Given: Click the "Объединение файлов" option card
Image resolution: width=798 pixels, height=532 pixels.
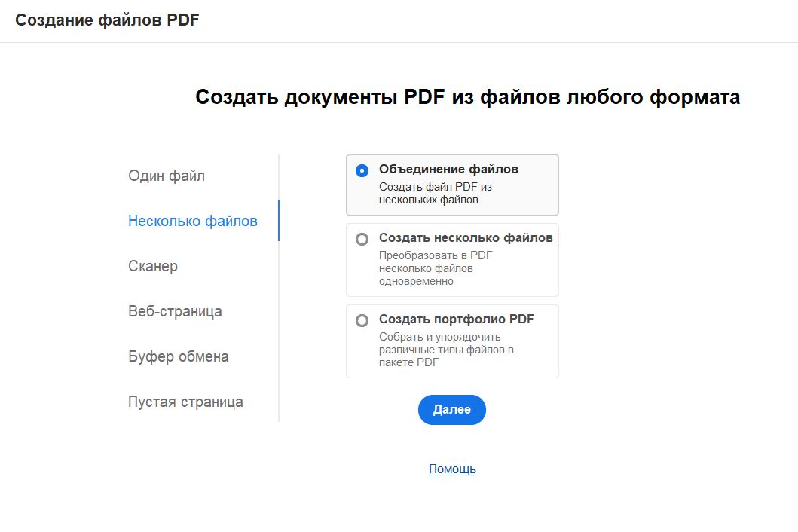Looking at the screenshot, I should point(452,185).
